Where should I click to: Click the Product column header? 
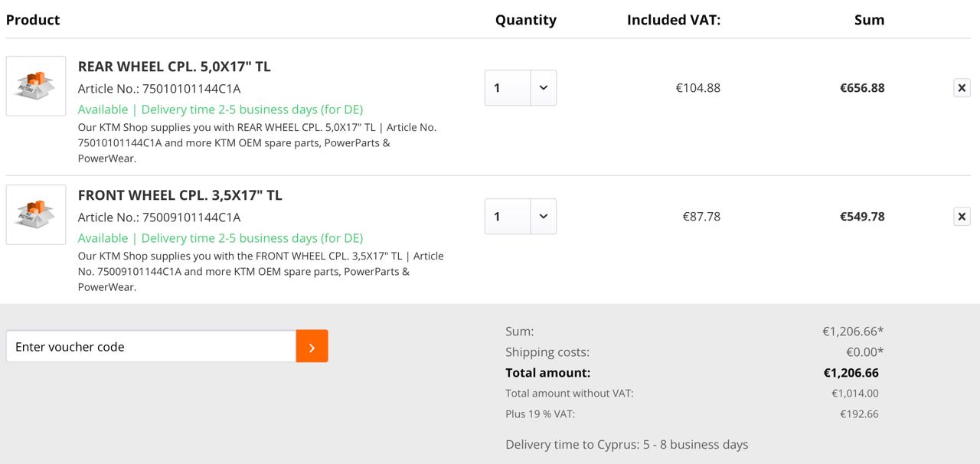pos(33,20)
